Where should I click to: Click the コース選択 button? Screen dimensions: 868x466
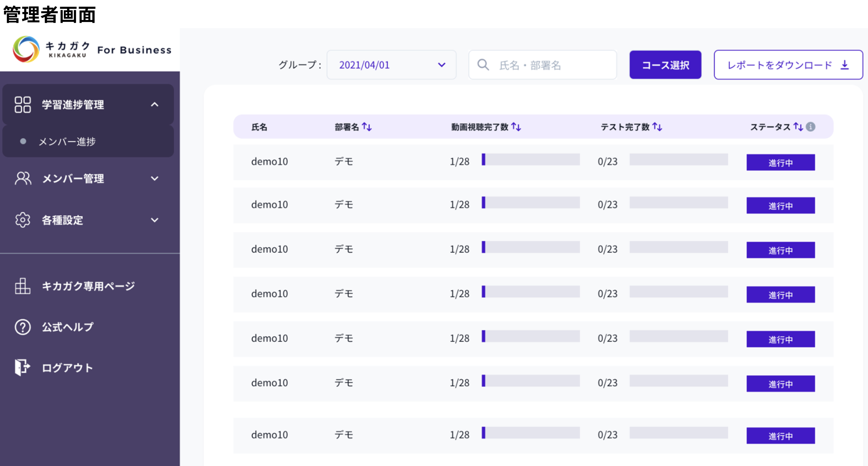click(x=665, y=65)
